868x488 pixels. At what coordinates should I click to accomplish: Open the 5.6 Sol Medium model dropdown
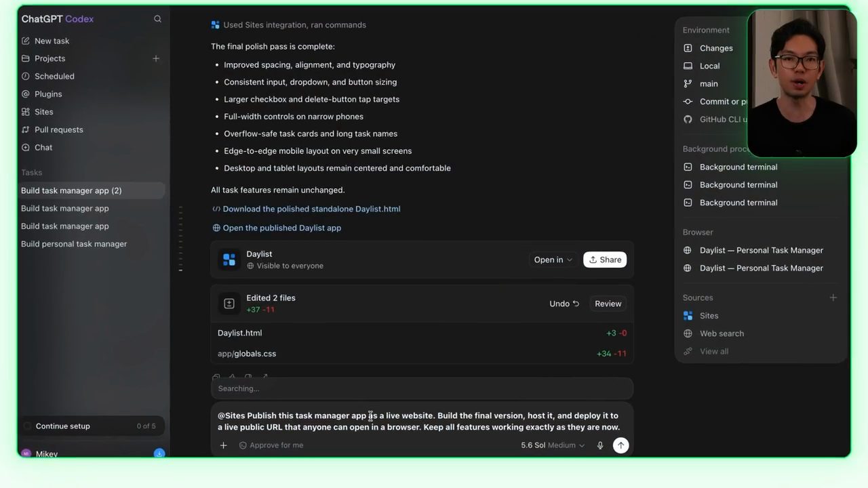coord(553,445)
